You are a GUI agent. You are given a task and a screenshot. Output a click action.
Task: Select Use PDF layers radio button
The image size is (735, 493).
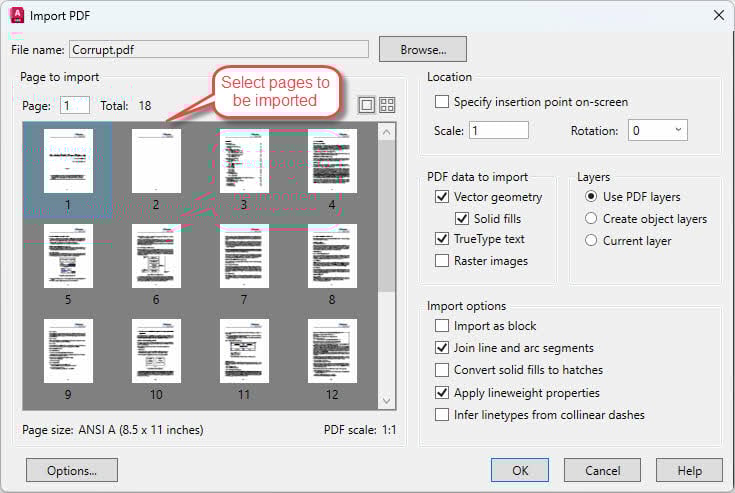(591, 196)
